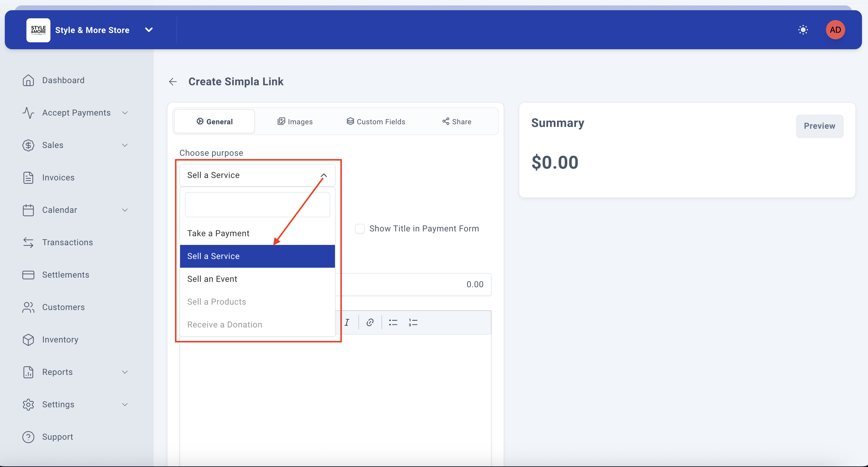Screen dimensions: 868x467
Task: Open Inventory from the sidebar
Action: point(60,340)
